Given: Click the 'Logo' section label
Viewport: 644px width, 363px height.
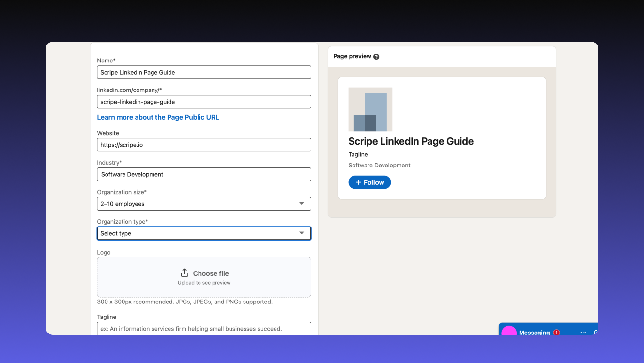Looking at the screenshot, I should [x=104, y=252].
